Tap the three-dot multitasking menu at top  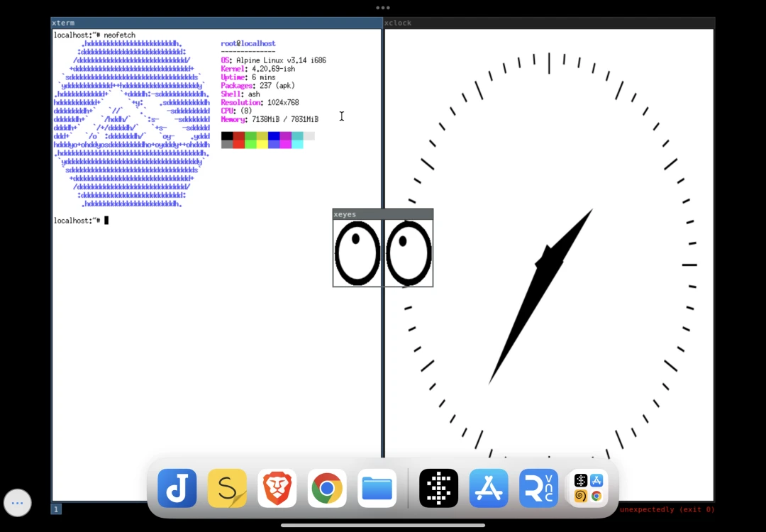pos(383,8)
